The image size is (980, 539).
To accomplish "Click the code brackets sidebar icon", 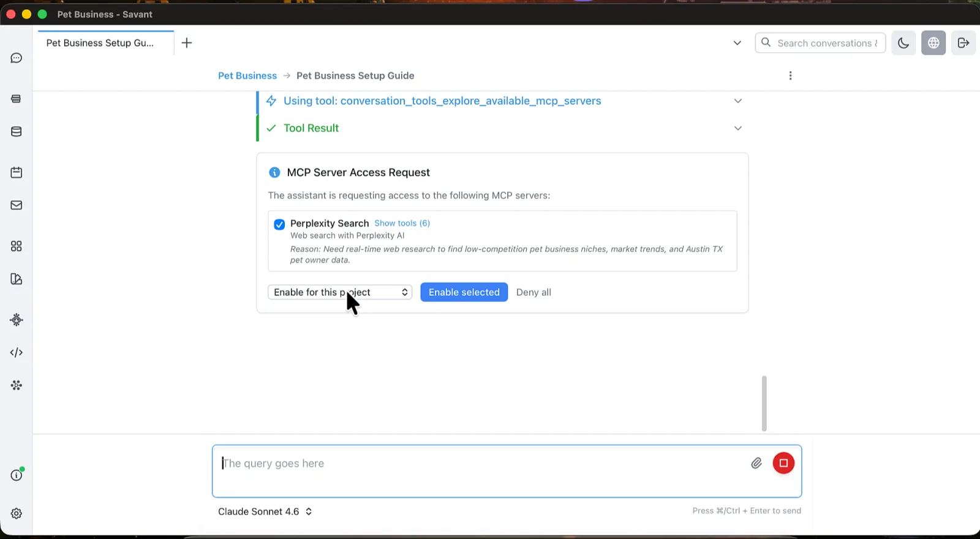I will click(x=17, y=352).
